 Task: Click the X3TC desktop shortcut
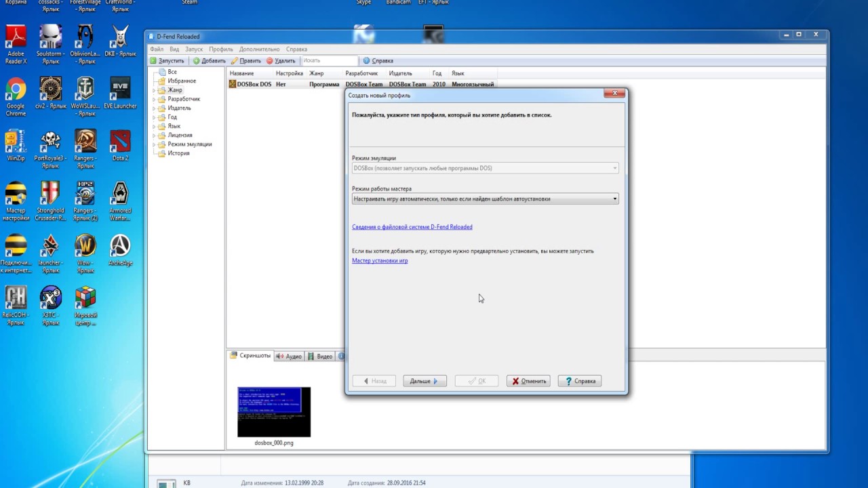pos(50,306)
